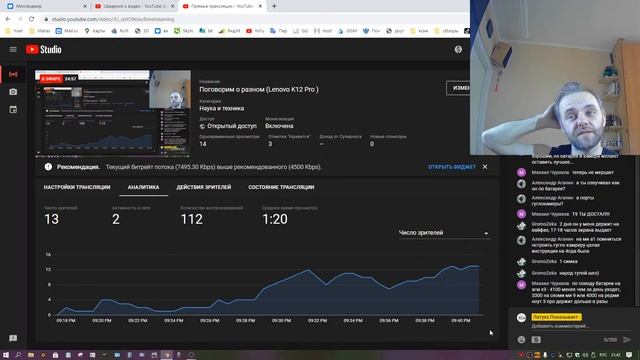
Task: Click the live stream preview thumbnail
Action: coord(113,113)
